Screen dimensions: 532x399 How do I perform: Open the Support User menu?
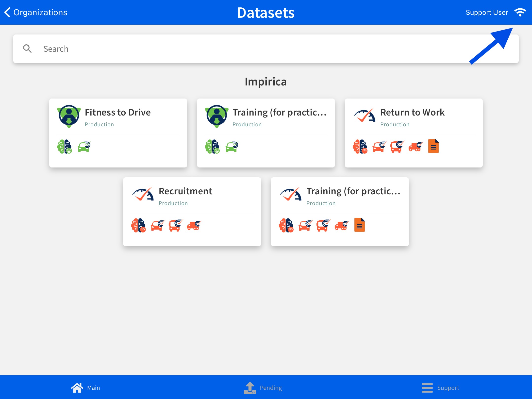(486, 12)
